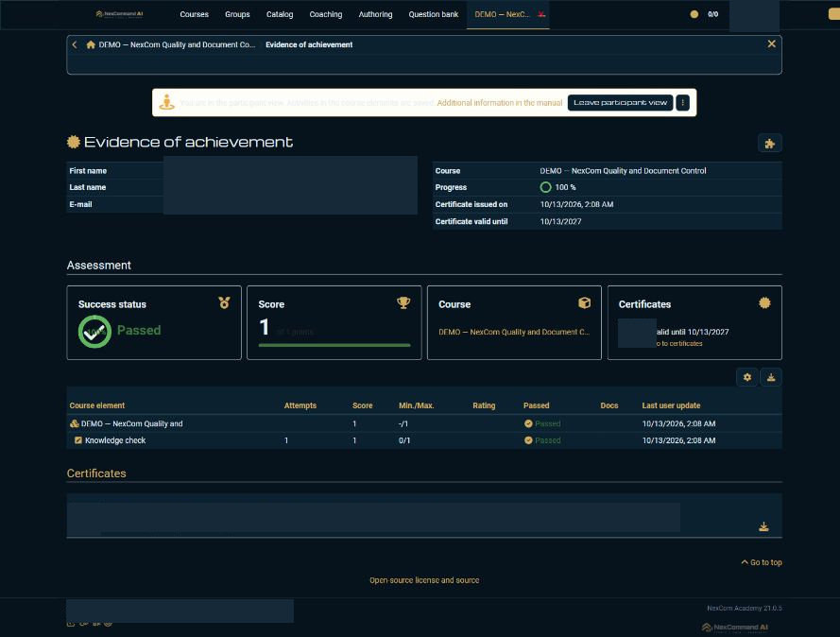Select the DEMO — NexC... course tab
Image resolution: width=840 pixels, height=637 pixels.
tap(502, 14)
